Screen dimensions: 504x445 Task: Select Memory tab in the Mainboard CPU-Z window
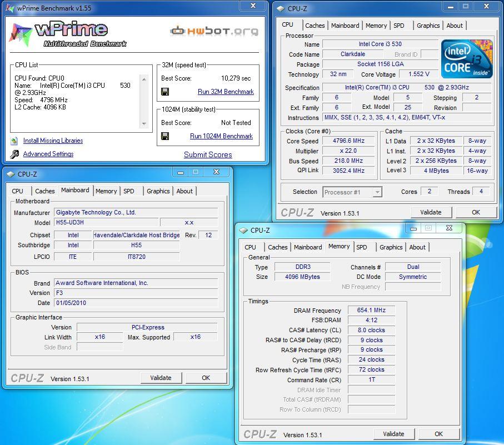point(106,191)
